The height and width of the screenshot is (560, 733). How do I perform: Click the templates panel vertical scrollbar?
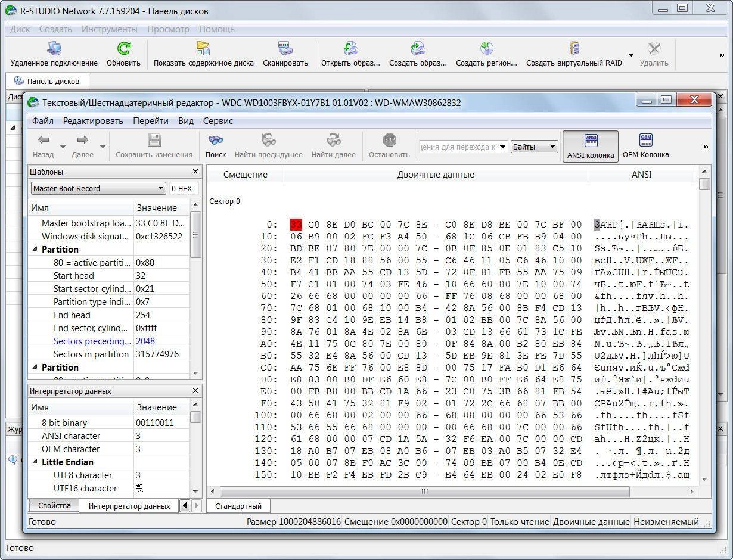[195, 290]
